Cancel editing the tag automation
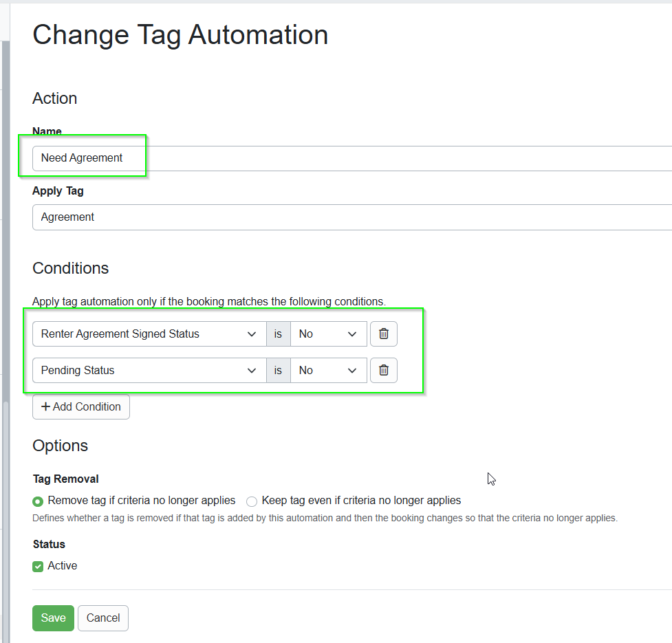The height and width of the screenshot is (643, 672). (103, 618)
